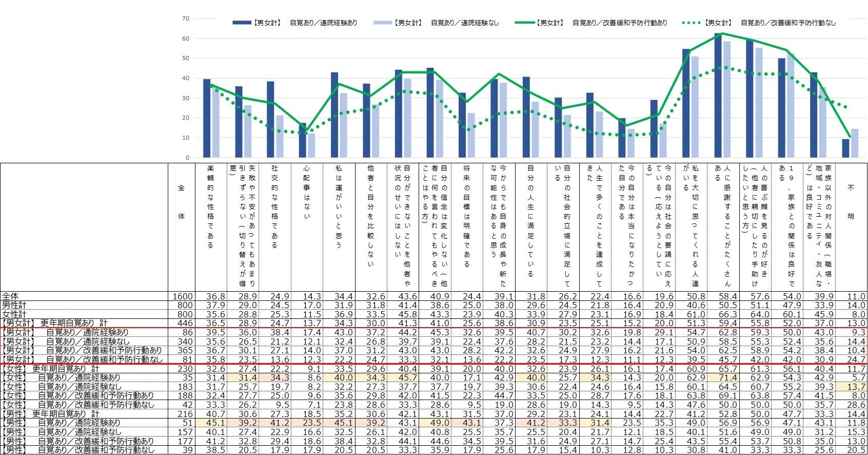The width and height of the screenshot is (868, 455).
Task: Select row label 【女性】更年期自覚あり 計
Action: [50, 368]
